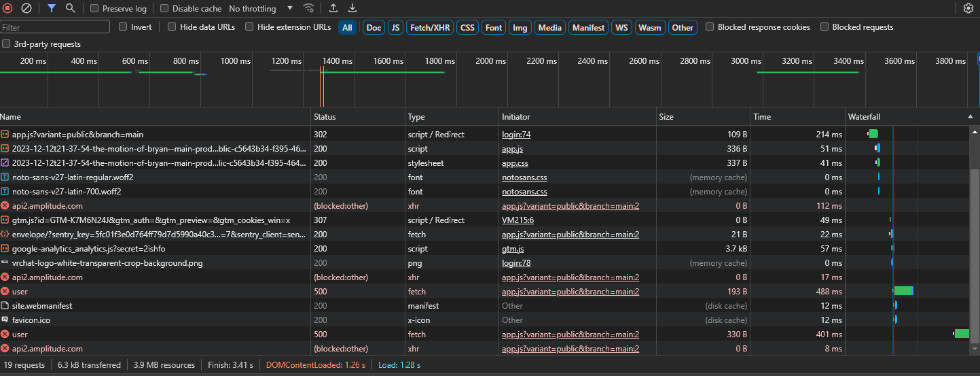Select the Img filter type
This screenshot has height=376, width=980.
tap(520, 28)
